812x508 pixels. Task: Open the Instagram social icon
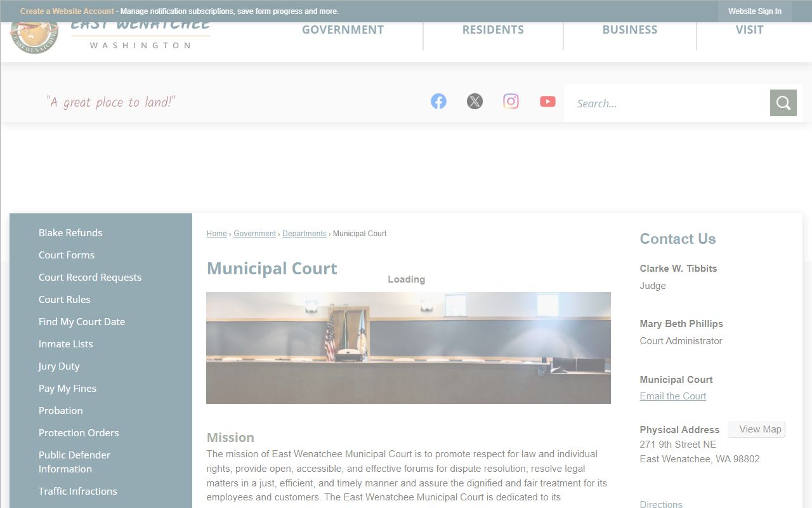(511, 102)
